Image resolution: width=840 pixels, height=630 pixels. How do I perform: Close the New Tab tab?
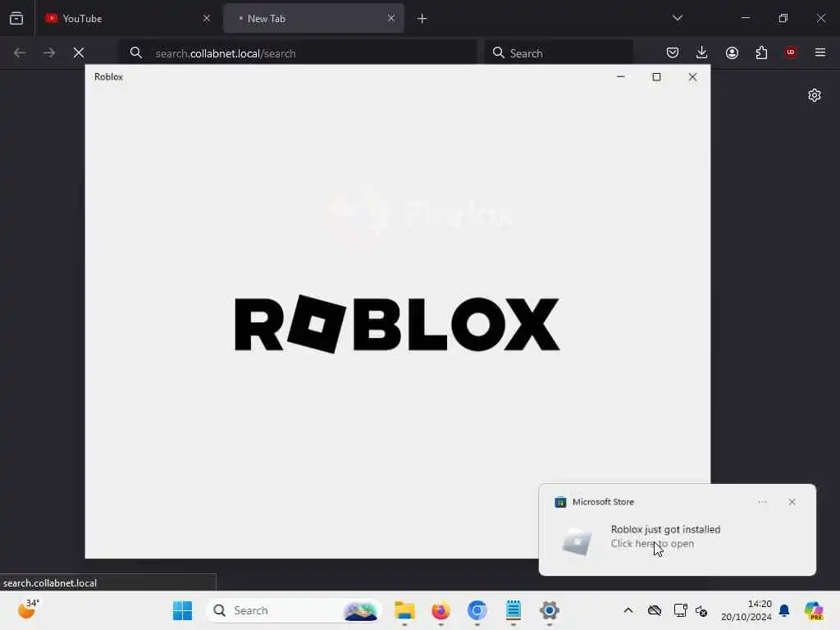(391, 18)
